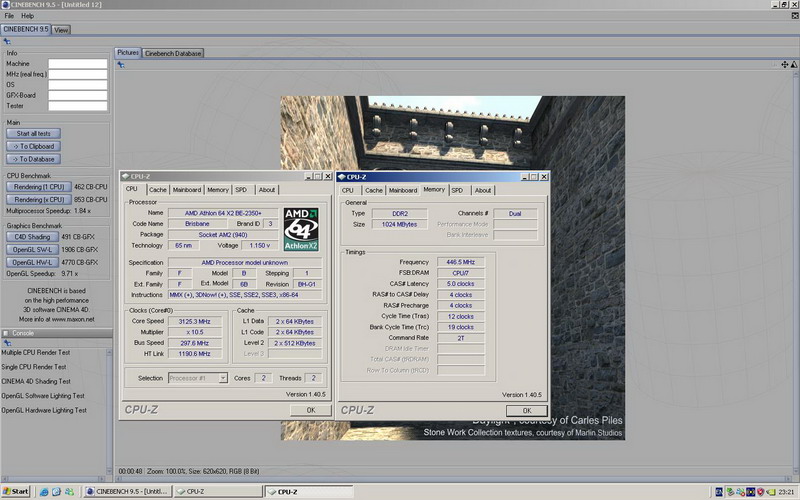The width and height of the screenshot is (800, 500).
Task: Click the pin icon under the Pictures tab
Action: click(121, 65)
